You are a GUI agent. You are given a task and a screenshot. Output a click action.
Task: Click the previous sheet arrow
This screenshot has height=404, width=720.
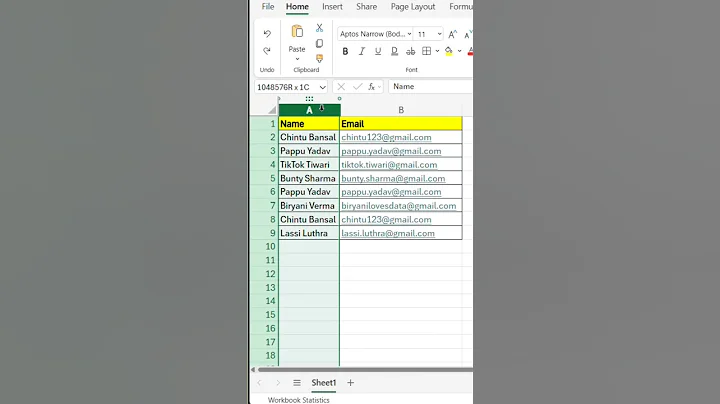[x=259, y=382]
